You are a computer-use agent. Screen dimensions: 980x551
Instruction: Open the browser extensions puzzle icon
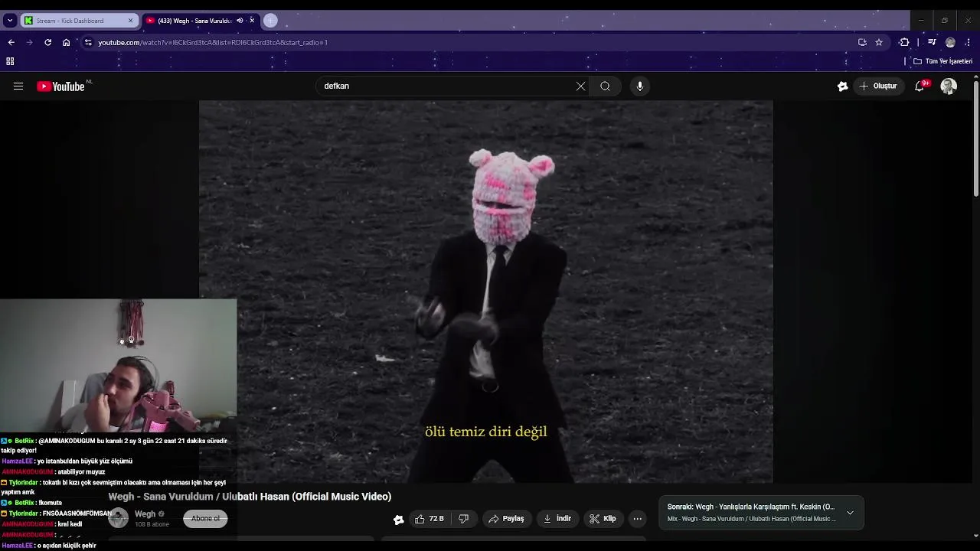click(x=904, y=42)
